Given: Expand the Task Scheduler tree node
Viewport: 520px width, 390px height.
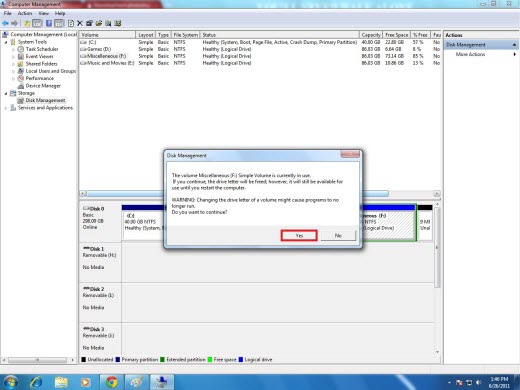Looking at the screenshot, I should 14,49.
